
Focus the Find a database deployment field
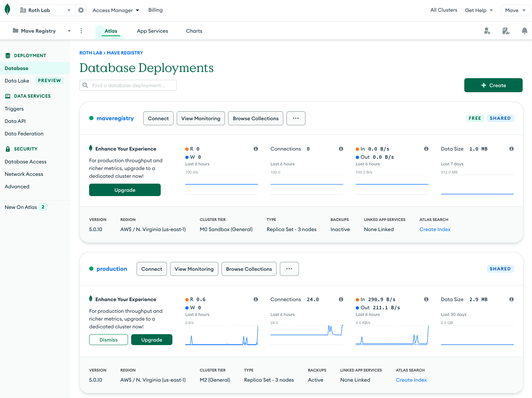[x=128, y=85]
